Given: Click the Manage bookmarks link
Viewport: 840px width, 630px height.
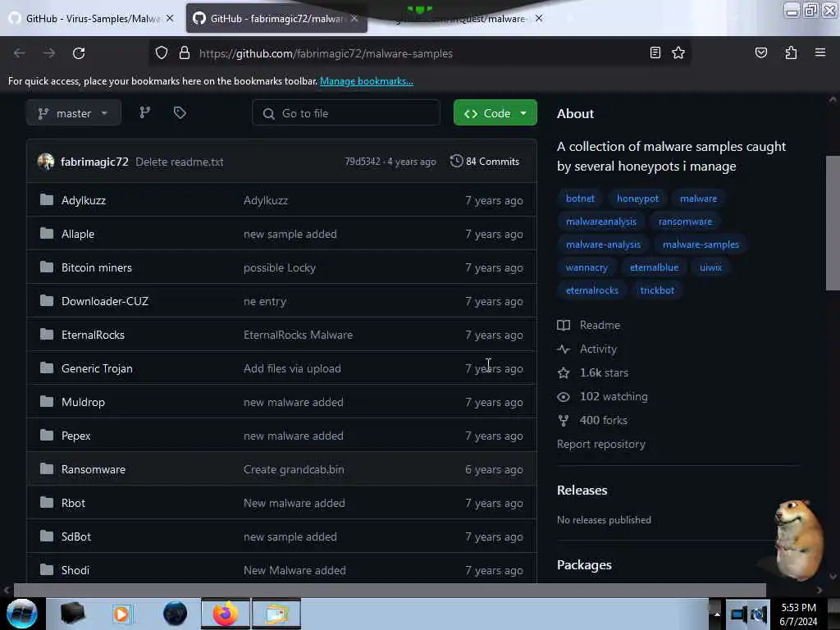Looking at the screenshot, I should [x=367, y=81].
